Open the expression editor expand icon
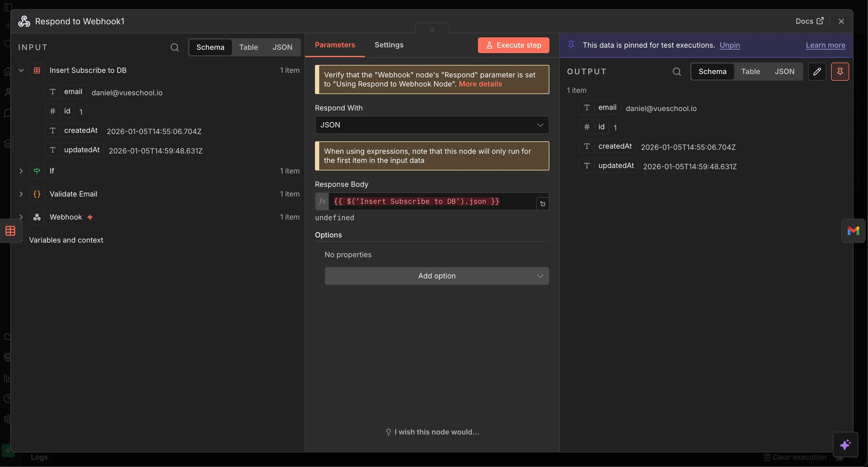This screenshot has width=868, height=467. (542, 204)
